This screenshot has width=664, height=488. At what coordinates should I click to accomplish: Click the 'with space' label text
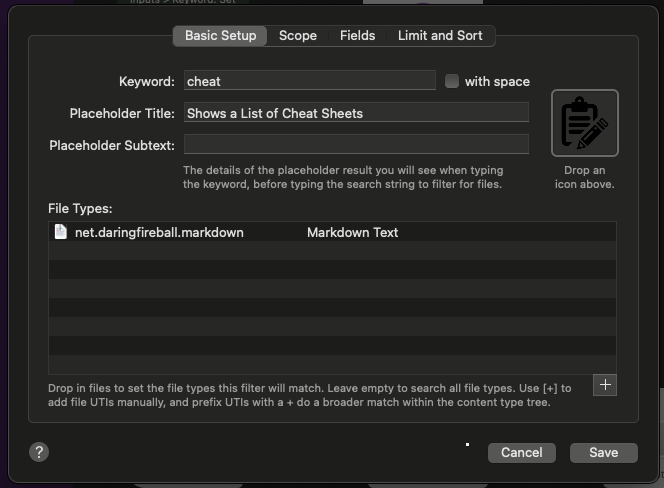[497, 81]
